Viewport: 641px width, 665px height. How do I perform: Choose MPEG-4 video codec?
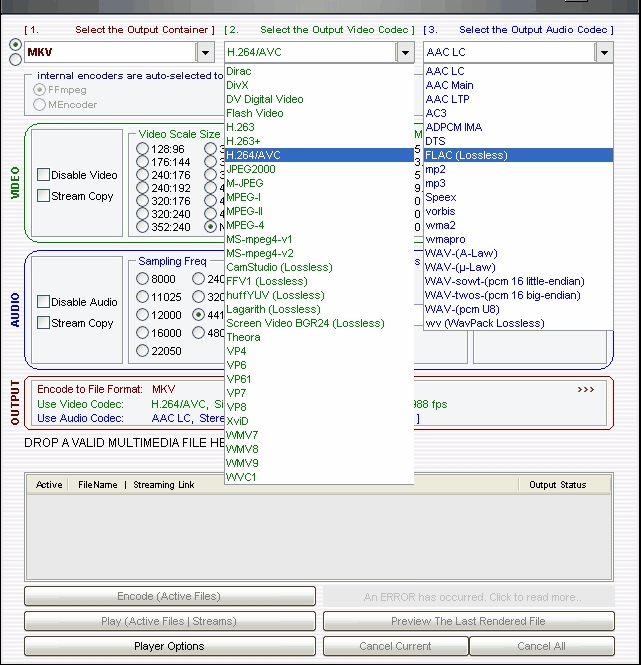tap(319, 225)
